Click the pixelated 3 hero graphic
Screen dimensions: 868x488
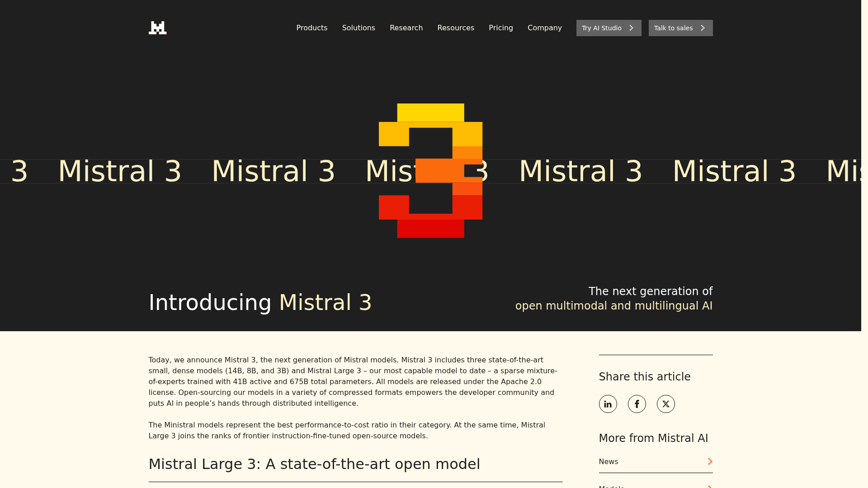430,172
